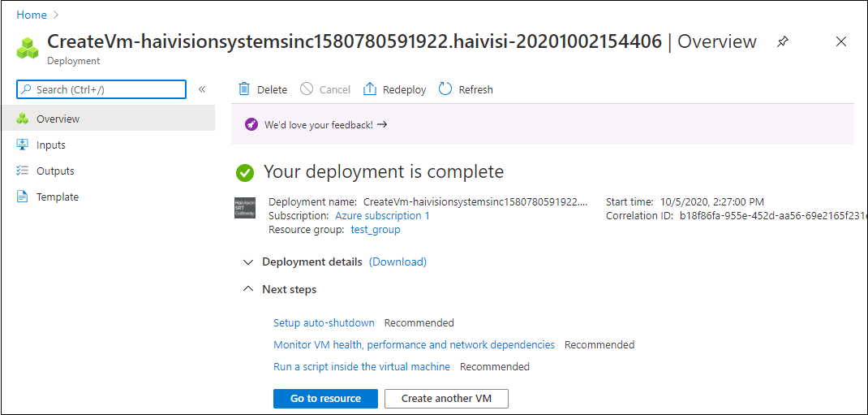Collapse the Next steps section
This screenshot has height=415, width=868.
(248, 289)
